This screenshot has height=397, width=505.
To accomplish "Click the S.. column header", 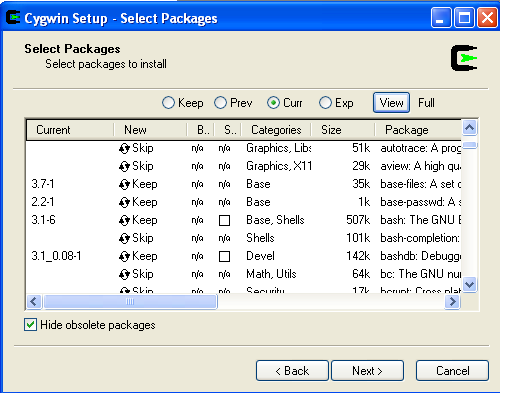I will [x=228, y=130].
